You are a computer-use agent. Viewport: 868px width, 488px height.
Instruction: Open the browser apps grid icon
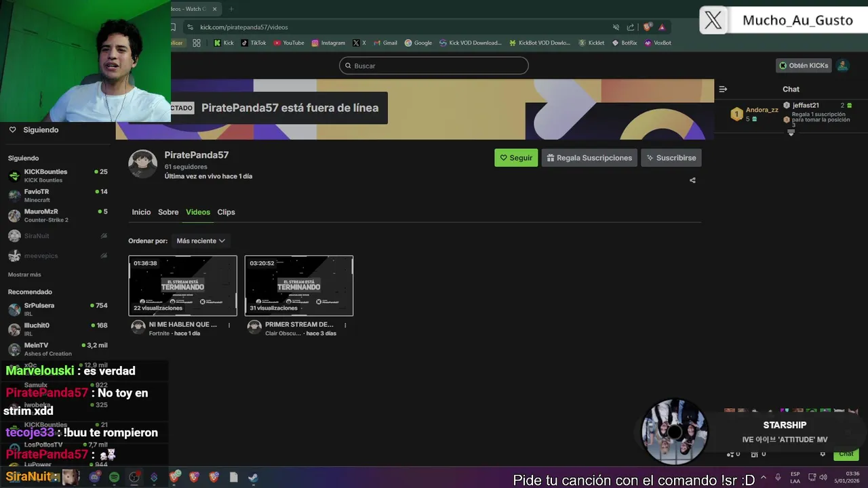(197, 43)
